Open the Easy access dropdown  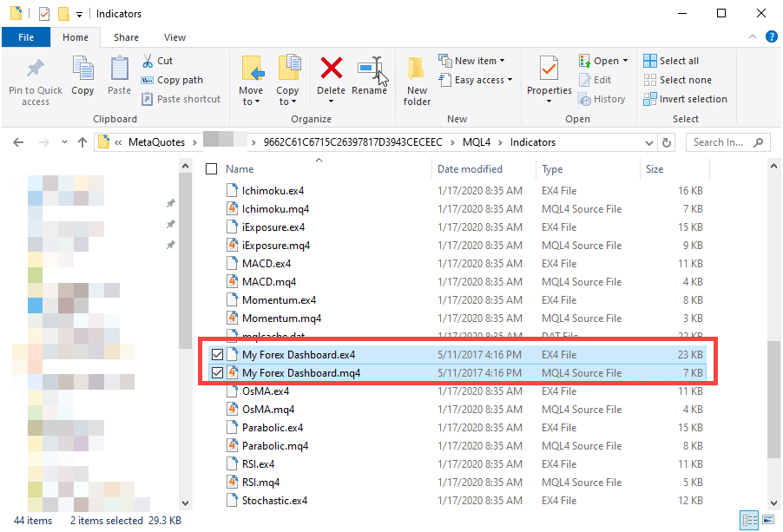coord(476,80)
